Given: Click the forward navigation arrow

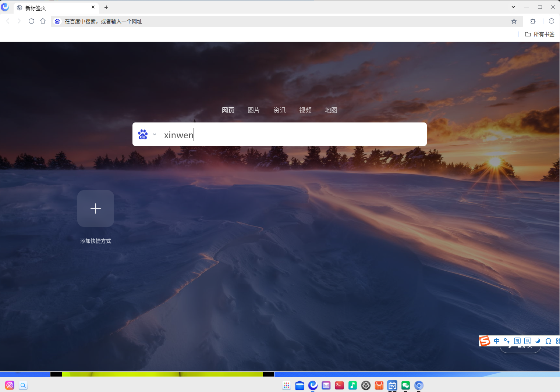Looking at the screenshot, I should click(x=20, y=21).
